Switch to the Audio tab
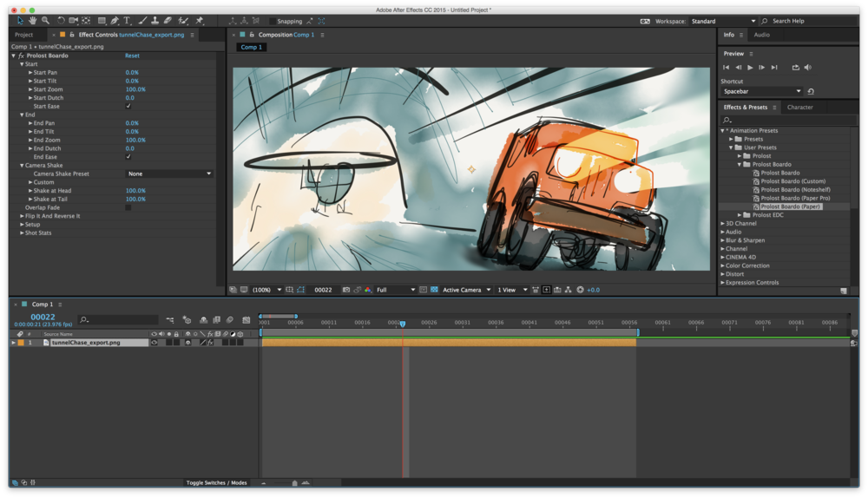868x498 pixels. 762,35
